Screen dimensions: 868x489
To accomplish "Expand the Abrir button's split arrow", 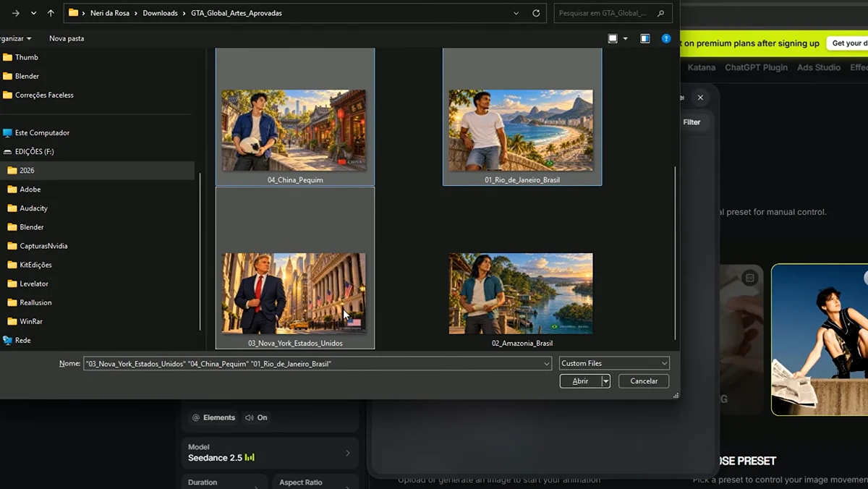I will pos(606,381).
